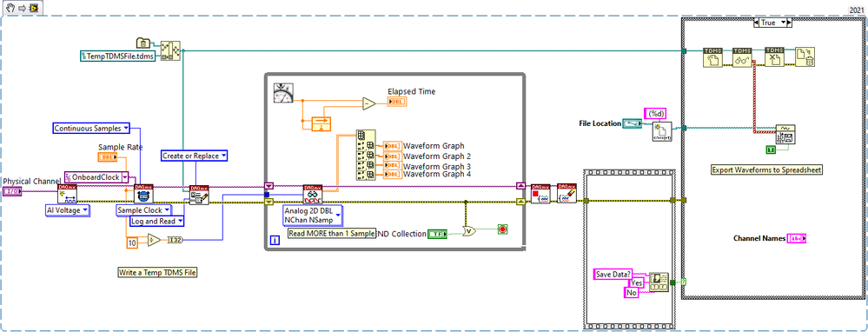The width and height of the screenshot is (868, 332).
Task: Select the END Collection boolean terminal
Action: tap(437, 234)
